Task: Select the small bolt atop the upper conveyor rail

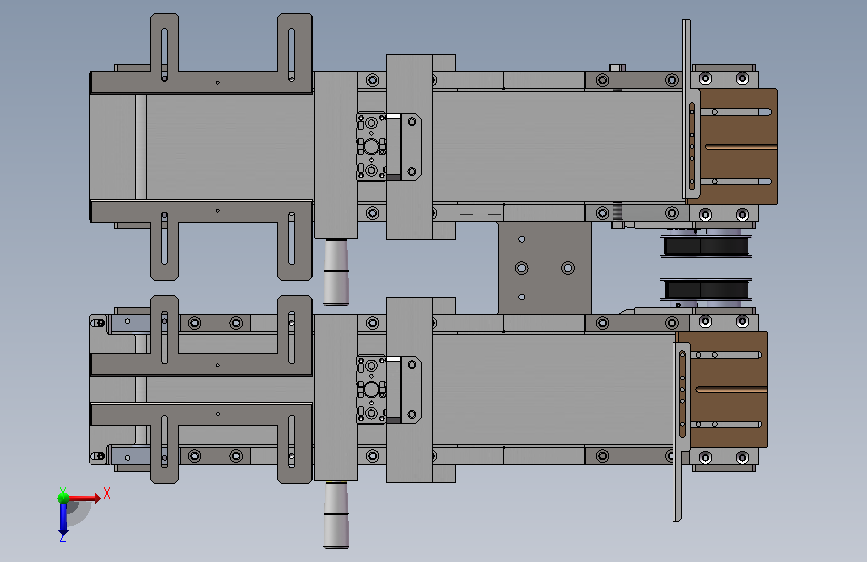Action: click(618, 68)
